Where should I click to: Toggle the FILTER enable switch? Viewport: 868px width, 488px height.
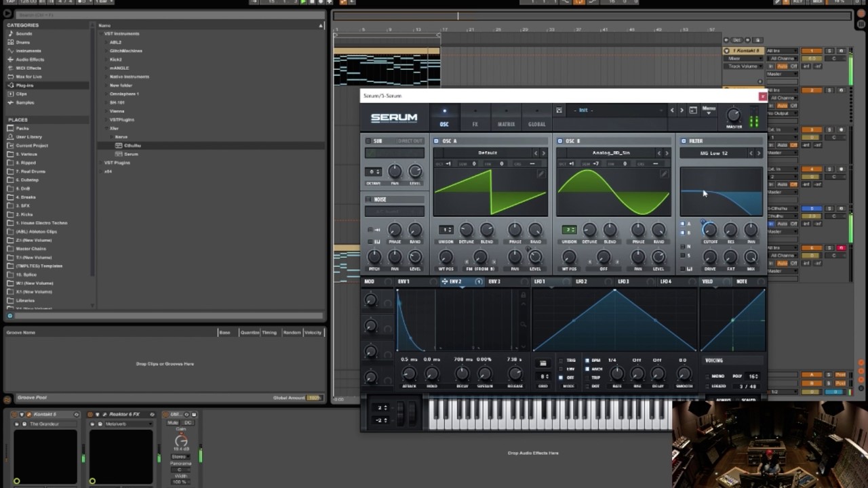684,141
